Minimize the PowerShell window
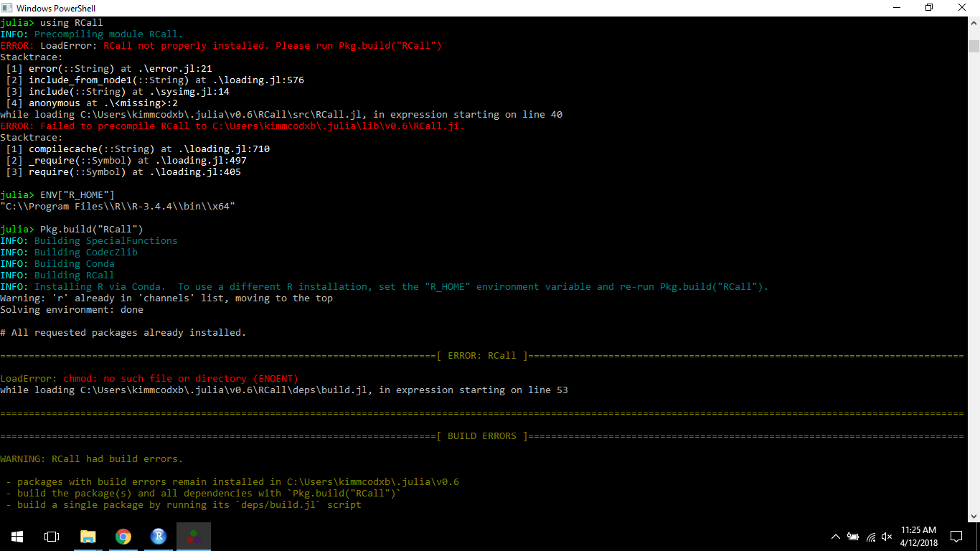This screenshot has width=980, height=551. [897, 8]
